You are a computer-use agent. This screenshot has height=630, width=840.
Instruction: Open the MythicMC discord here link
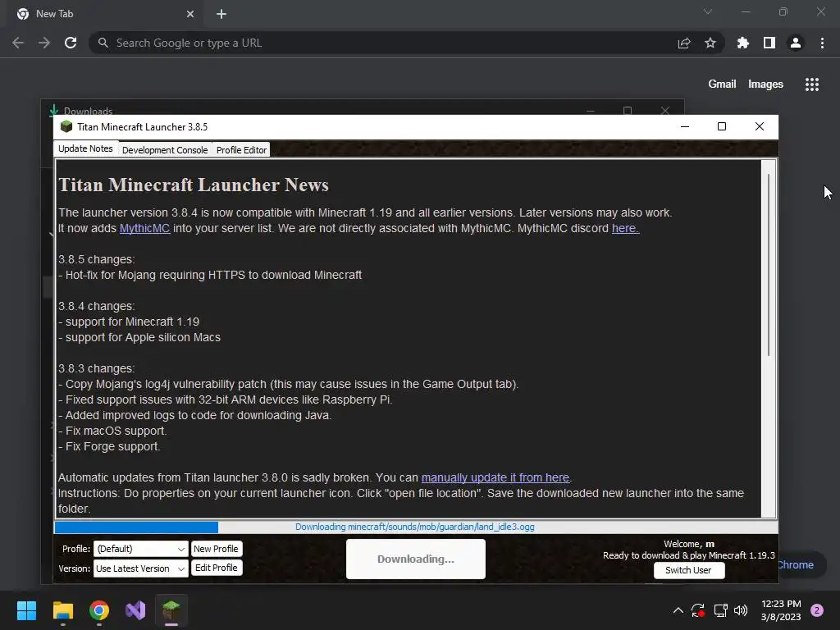625,228
